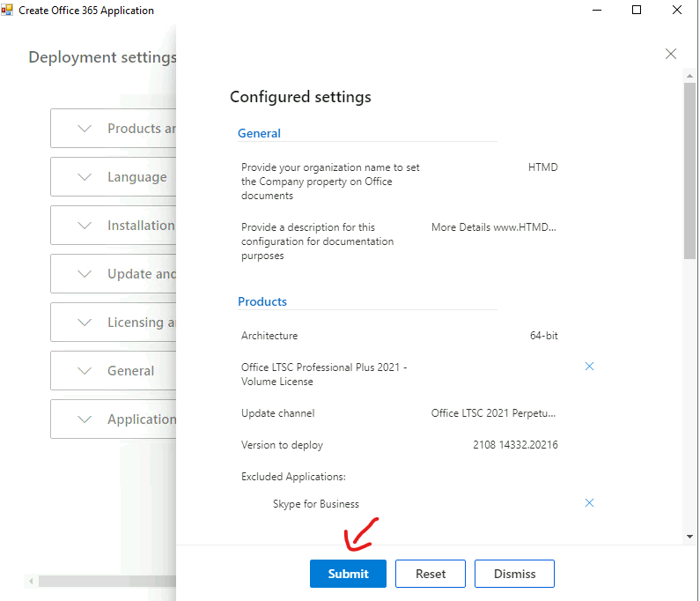Expand the Language section
700x601 pixels.
[114, 177]
